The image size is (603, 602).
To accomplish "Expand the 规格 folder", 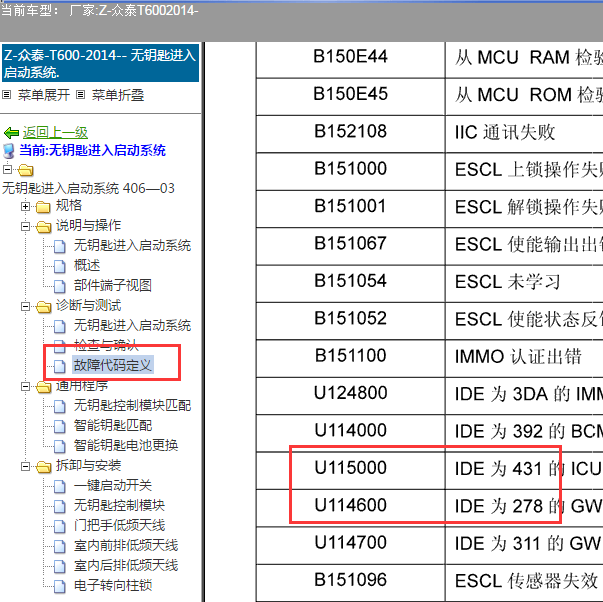I will [x=25, y=207].
